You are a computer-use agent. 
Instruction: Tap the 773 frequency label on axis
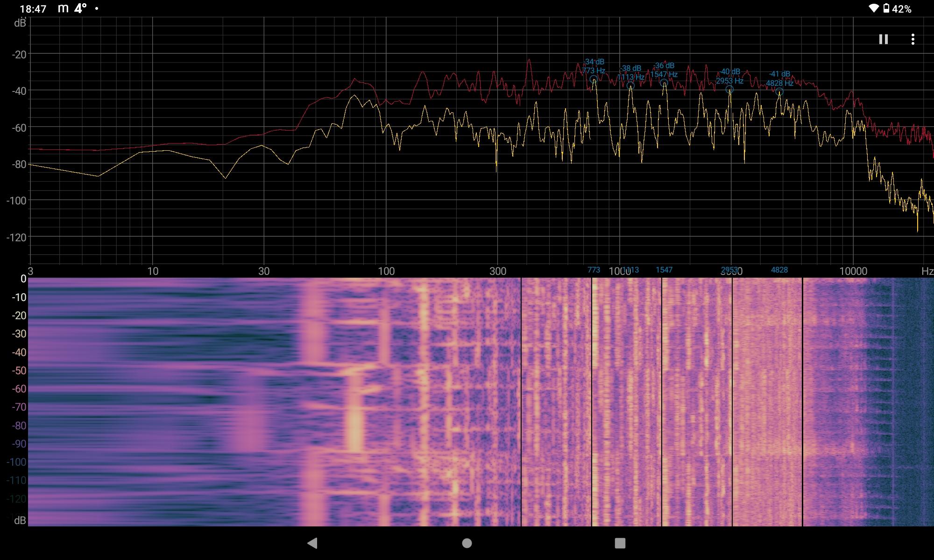tap(594, 270)
